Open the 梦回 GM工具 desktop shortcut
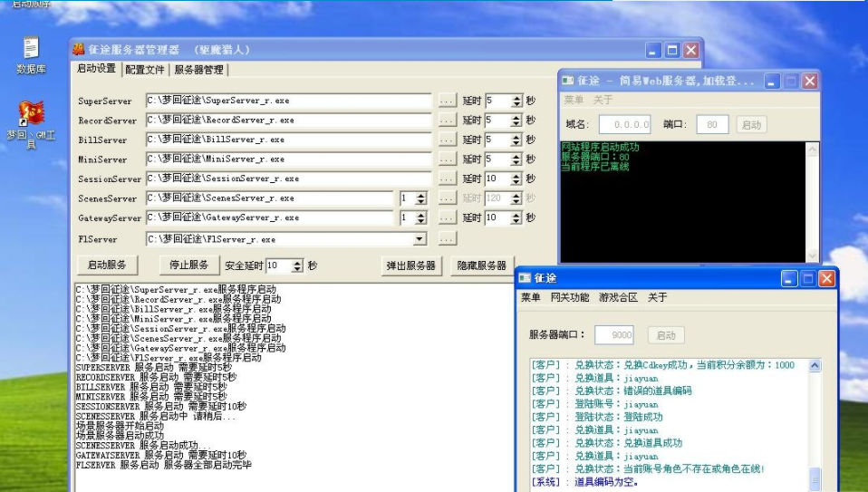Image resolution: width=868 pixels, height=492 pixels. [30, 113]
